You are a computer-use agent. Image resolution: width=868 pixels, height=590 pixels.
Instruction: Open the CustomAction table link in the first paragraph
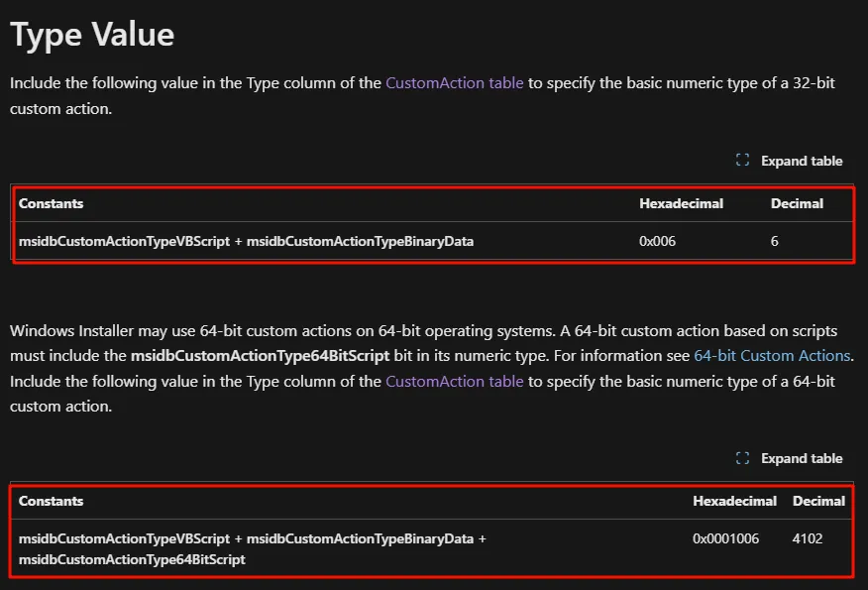(x=454, y=83)
